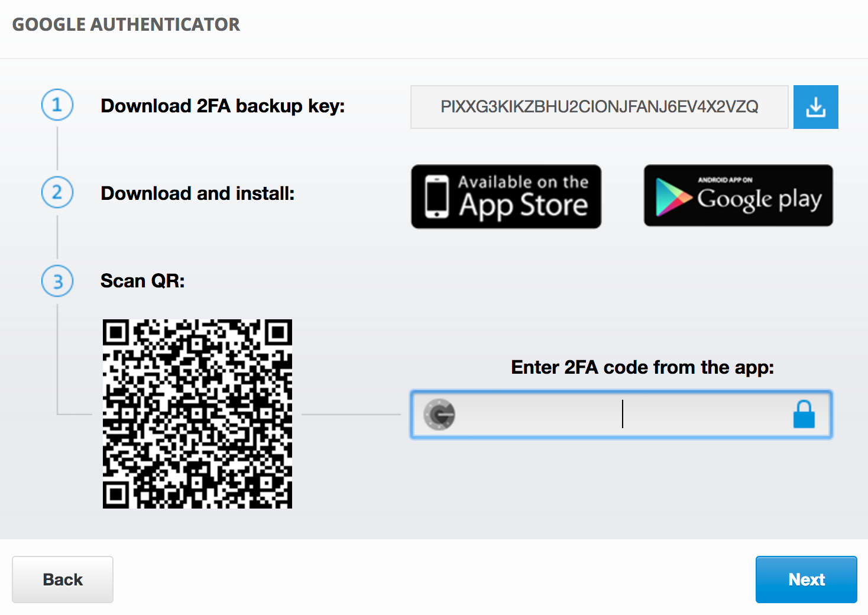Click the blue padlock icon in code field
Screen dimensions: 868x615
click(x=804, y=414)
